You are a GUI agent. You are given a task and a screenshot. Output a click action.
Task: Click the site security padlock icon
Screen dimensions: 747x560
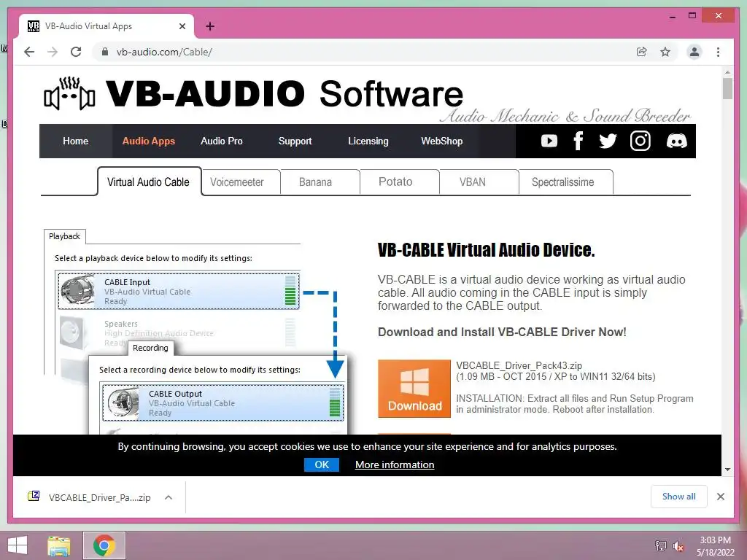[105, 52]
